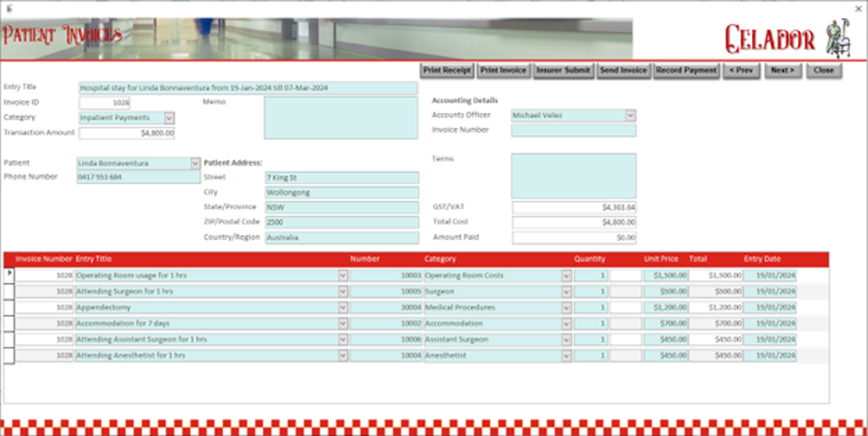
Task: Click the Print Receipt button
Action: (447, 70)
